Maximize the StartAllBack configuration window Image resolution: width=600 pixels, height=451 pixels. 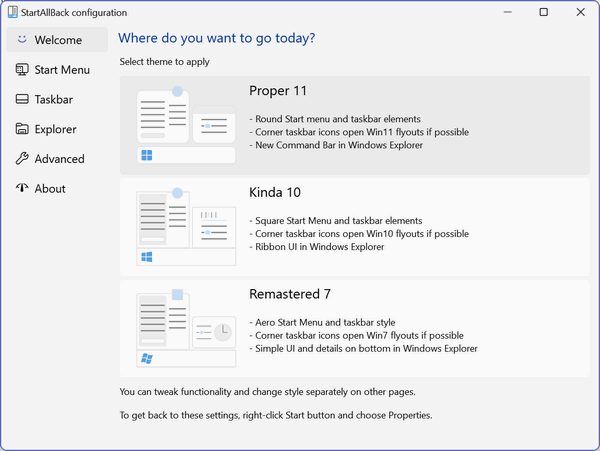click(543, 12)
